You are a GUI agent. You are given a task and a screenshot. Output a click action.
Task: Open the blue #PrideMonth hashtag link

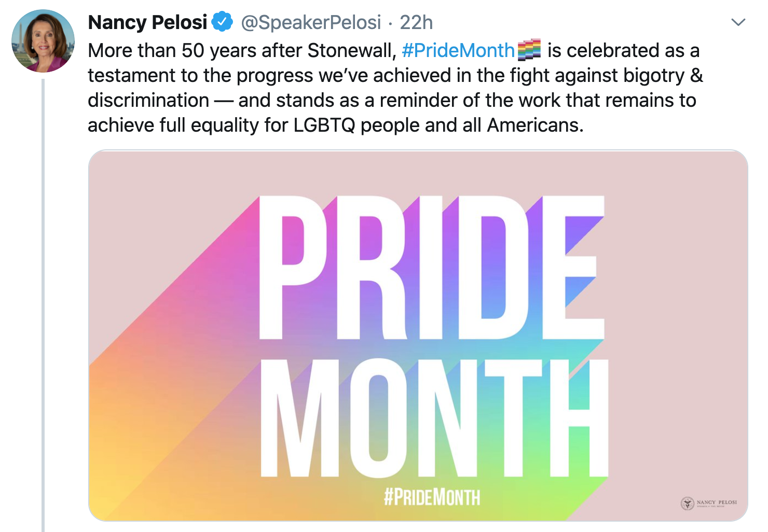coord(458,50)
